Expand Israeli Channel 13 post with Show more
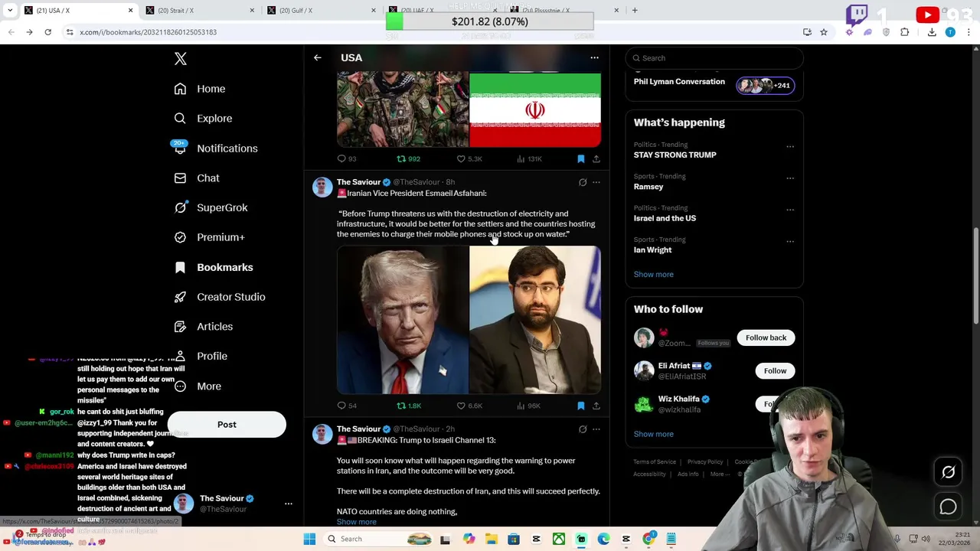The height and width of the screenshot is (551, 980). coord(357,522)
